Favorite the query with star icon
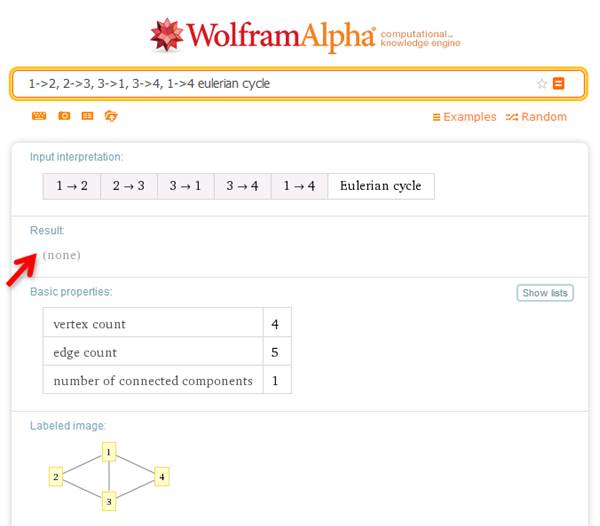This screenshot has width=600, height=526. (541, 83)
